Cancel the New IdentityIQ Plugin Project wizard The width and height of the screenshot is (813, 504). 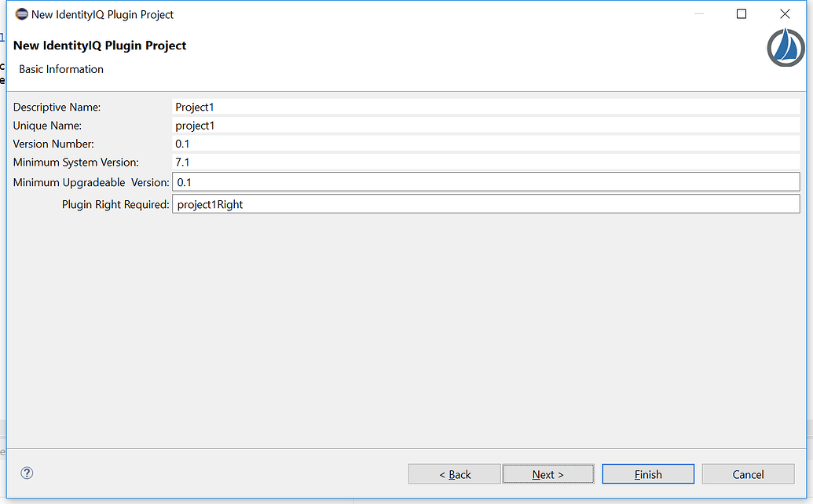(x=748, y=473)
